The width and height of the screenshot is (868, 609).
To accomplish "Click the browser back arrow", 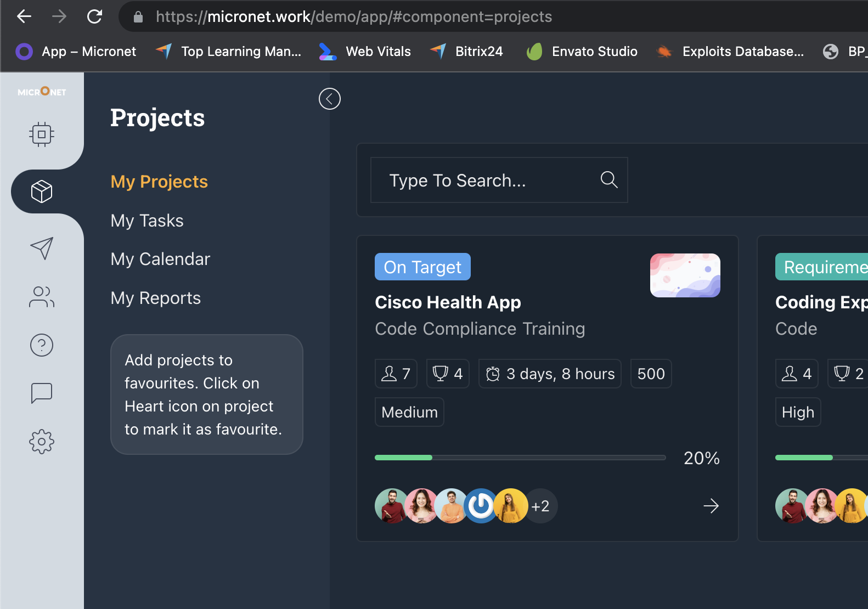I will [x=24, y=16].
